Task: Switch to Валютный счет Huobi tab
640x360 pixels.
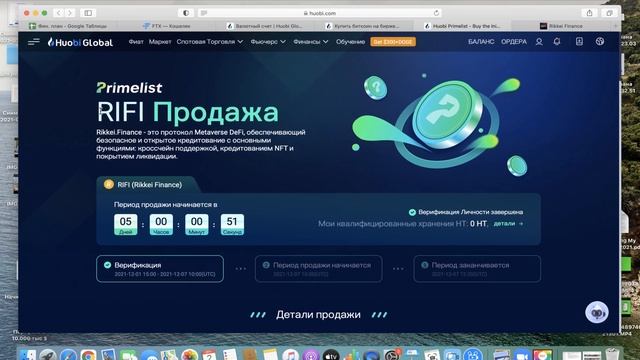Action: click(x=265, y=26)
